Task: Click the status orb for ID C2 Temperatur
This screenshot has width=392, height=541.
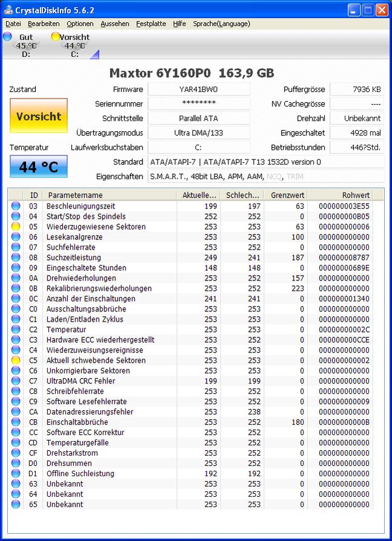Action: click(x=16, y=330)
